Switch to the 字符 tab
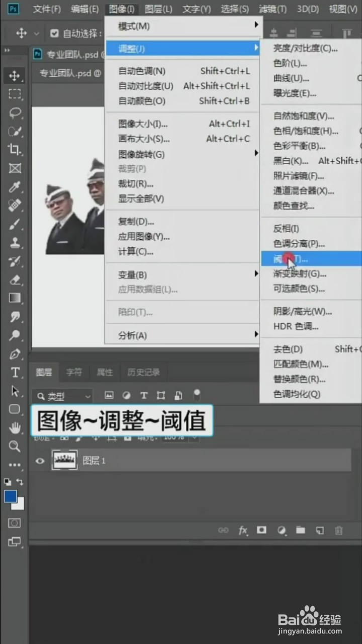Image resolution: width=362 pixels, height=644 pixels. tap(74, 372)
